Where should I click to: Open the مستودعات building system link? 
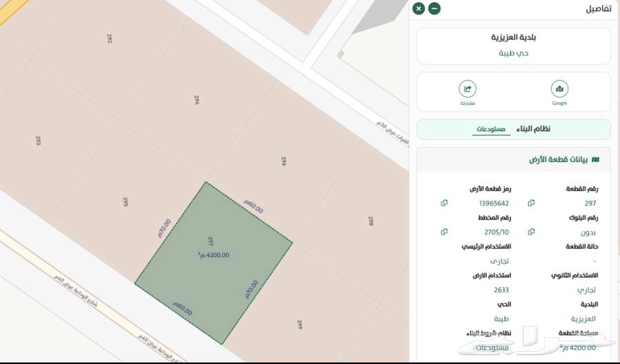pos(492,129)
